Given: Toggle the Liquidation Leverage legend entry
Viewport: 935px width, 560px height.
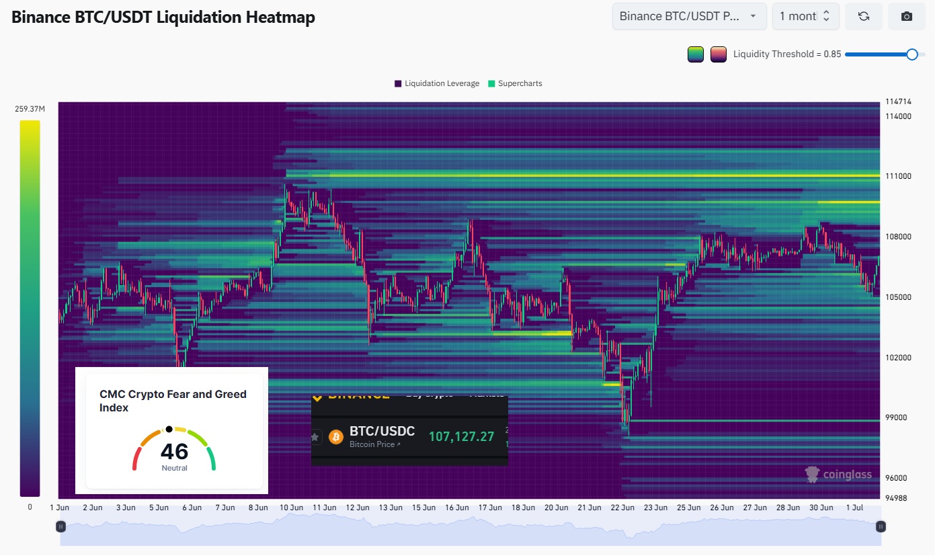Looking at the screenshot, I should point(437,83).
